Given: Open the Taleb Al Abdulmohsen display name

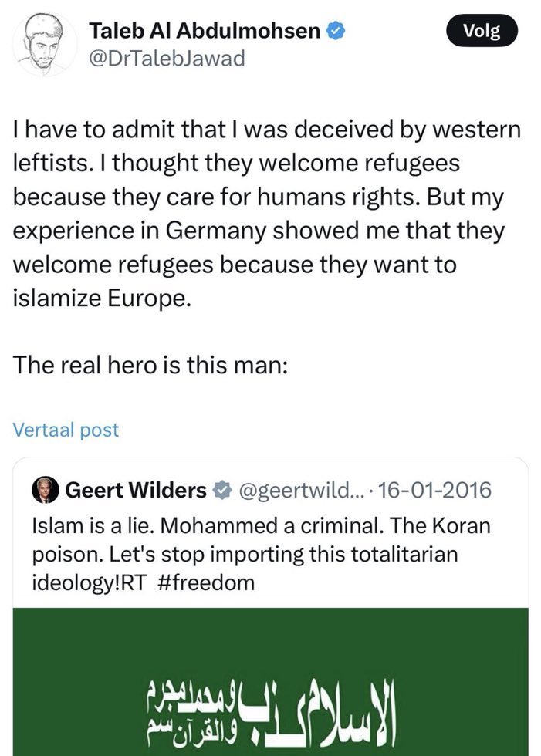Looking at the screenshot, I should [x=205, y=32].
